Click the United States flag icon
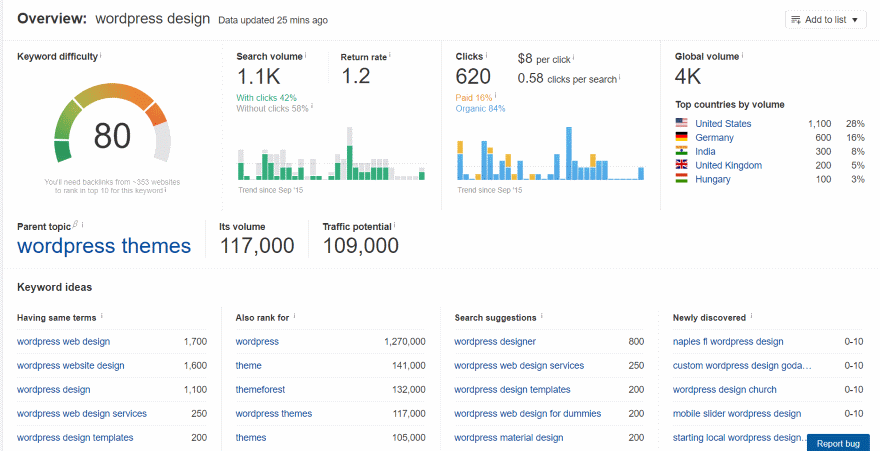Image resolution: width=880 pixels, height=451 pixels. click(682, 124)
